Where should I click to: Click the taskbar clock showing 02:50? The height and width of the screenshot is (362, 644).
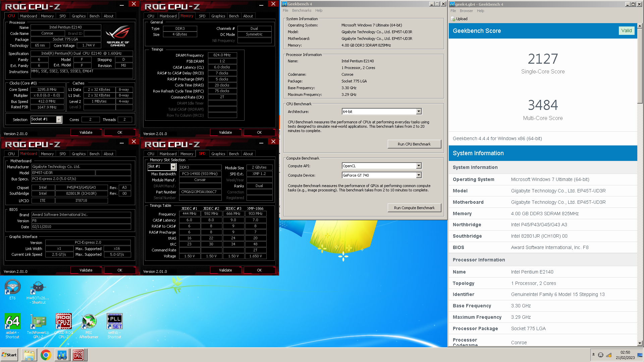point(625,355)
